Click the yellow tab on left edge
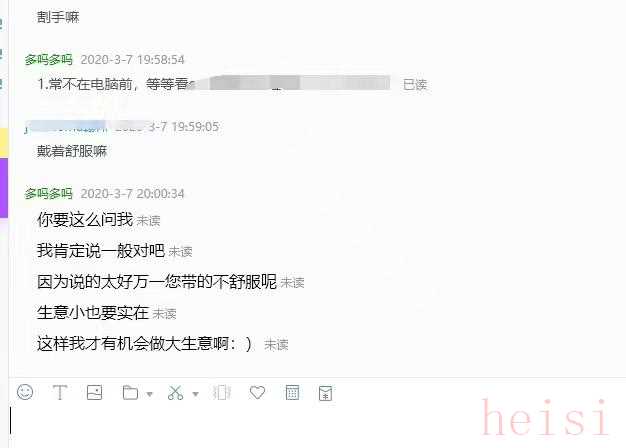Image resolution: width=626 pixels, height=448 pixels. [4, 142]
